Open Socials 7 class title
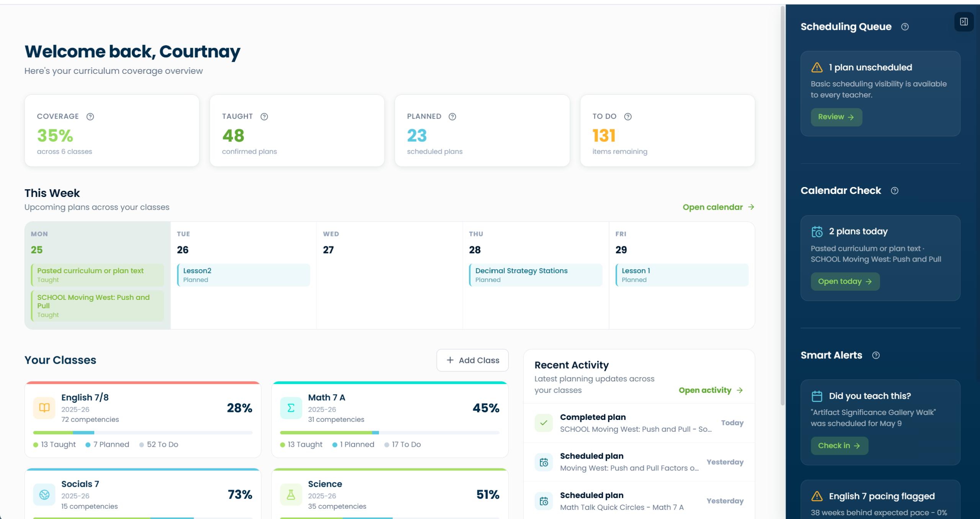Image resolution: width=980 pixels, height=519 pixels. coord(80,484)
